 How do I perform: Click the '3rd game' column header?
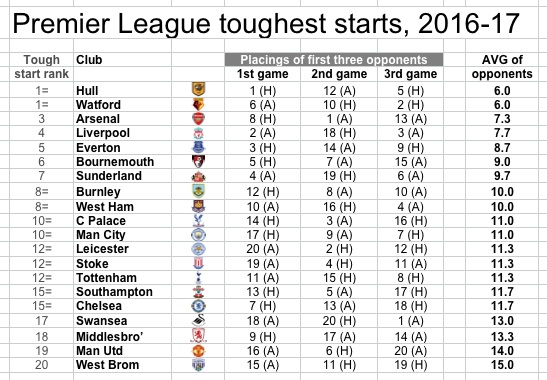pyautogui.click(x=411, y=74)
